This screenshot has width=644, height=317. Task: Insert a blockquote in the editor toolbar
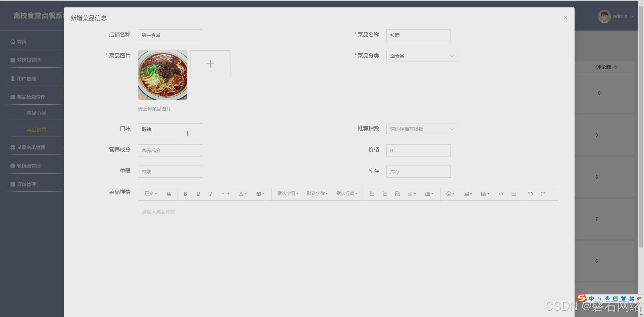pyautogui.click(x=169, y=194)
